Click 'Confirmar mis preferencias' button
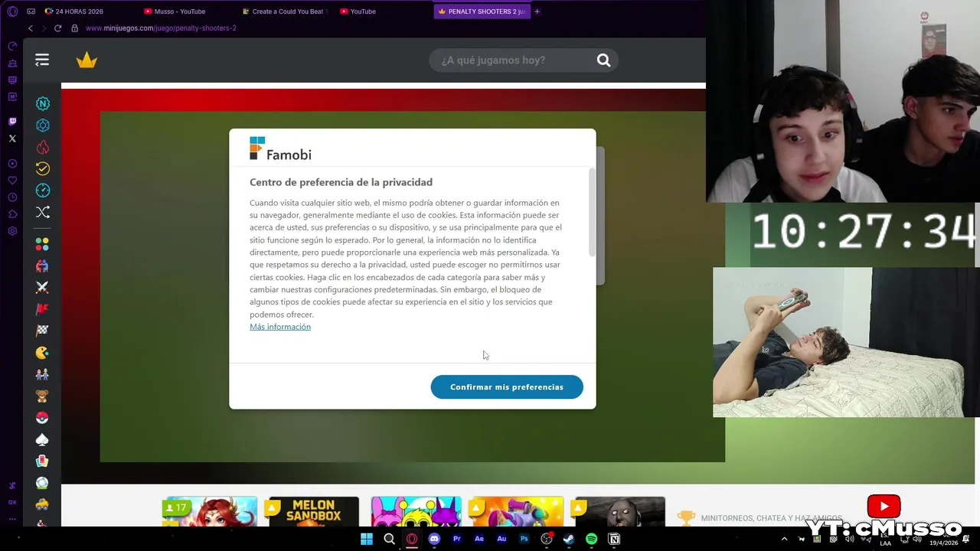 click(x=507, y=387)
